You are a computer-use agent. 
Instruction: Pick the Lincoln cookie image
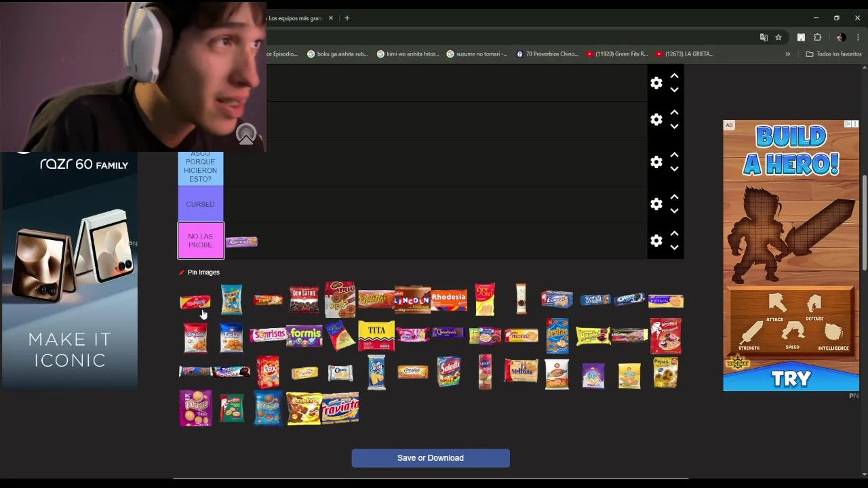412,300
